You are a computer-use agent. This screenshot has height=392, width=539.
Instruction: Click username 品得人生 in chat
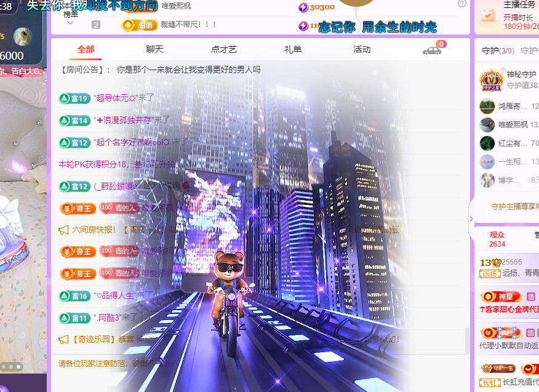[x=115, y=295]
